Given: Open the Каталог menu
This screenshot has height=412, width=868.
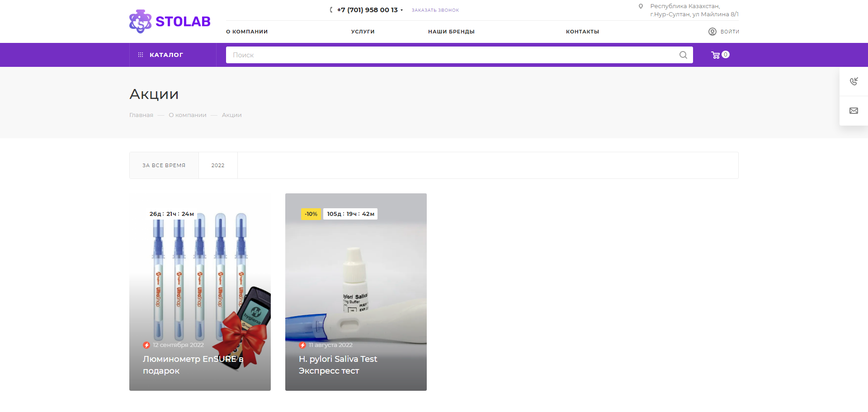Looking at the screenshot, I should [173, 55].
